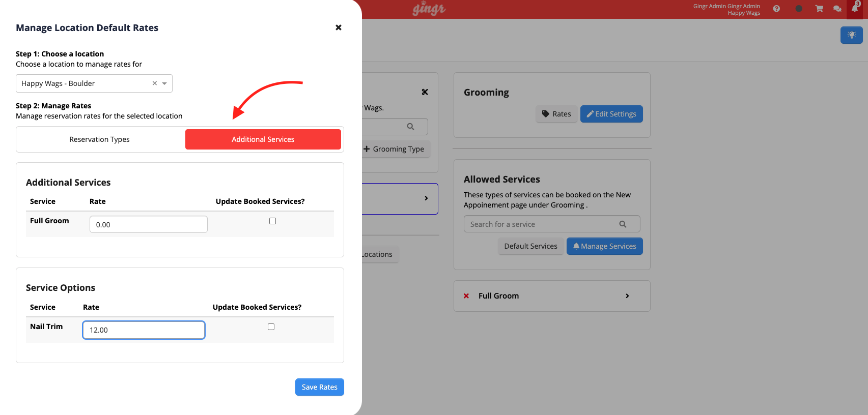Image resolution: width=868 pixels, height=415 pixels.
Task: Open Grooming Rates button
Action: [x=556, y=114]
